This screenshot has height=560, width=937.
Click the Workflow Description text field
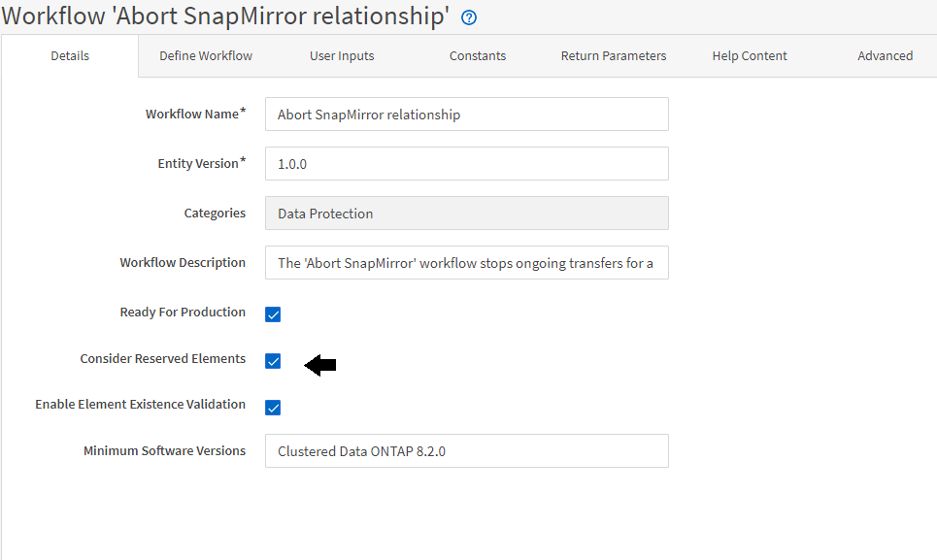pyautogui.click(x=466, y=263)
